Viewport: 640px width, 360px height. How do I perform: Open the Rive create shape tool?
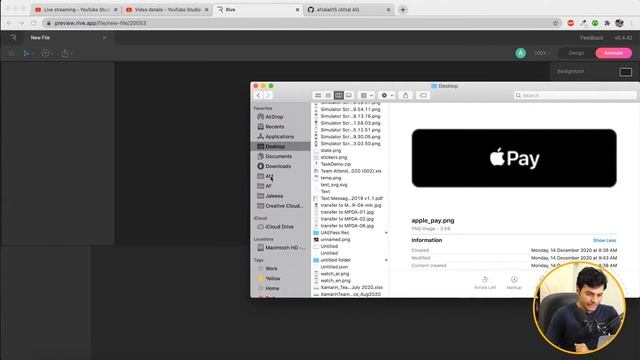pyautogui.click(x=45, y=53)
